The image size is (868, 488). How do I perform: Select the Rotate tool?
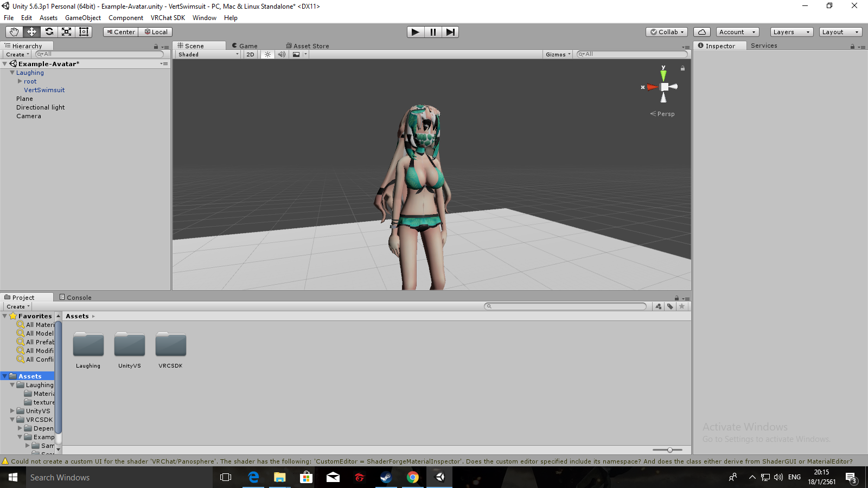pos(49,32)
